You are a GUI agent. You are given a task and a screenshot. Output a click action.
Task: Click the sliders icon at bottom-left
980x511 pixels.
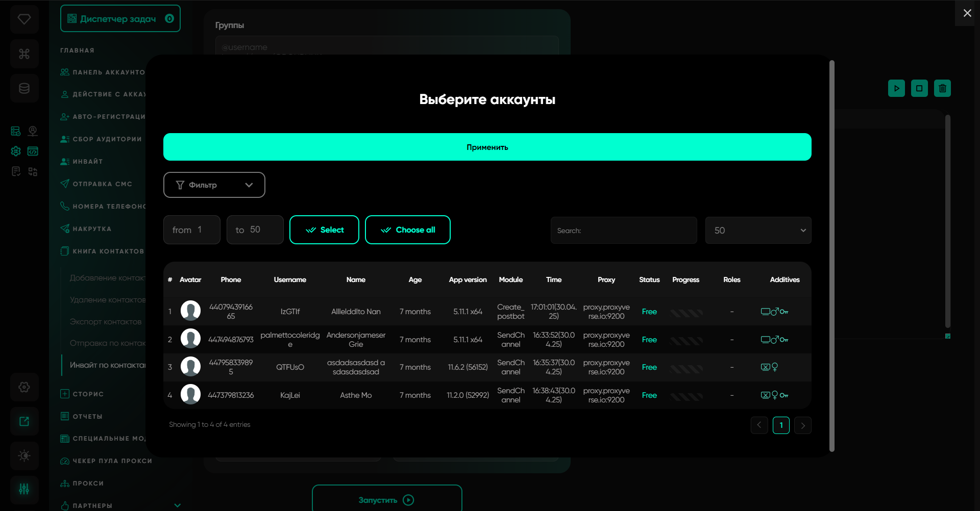pos(24,490)
